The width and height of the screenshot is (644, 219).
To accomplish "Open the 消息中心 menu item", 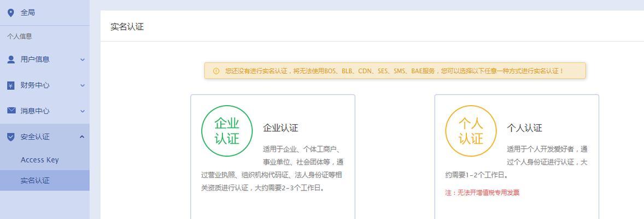I will pyautogui.click(x=45, y=111).
